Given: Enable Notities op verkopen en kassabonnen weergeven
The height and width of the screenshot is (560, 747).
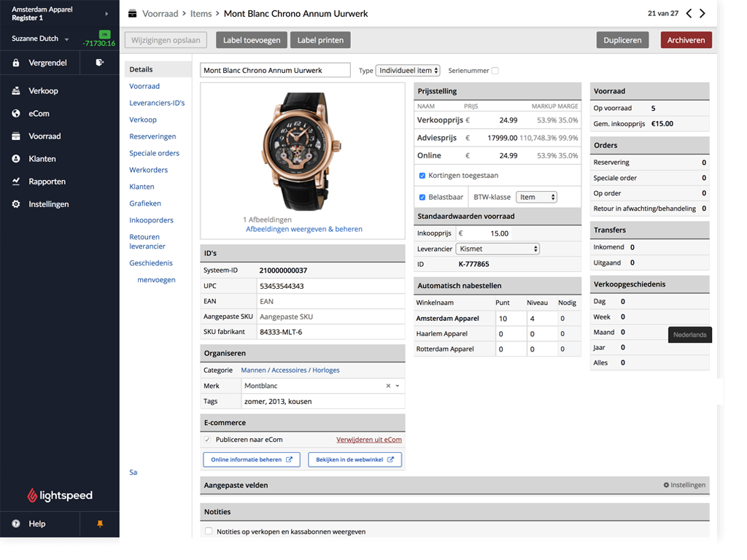Looking at the screenshot, I should (x=209, y=532).
